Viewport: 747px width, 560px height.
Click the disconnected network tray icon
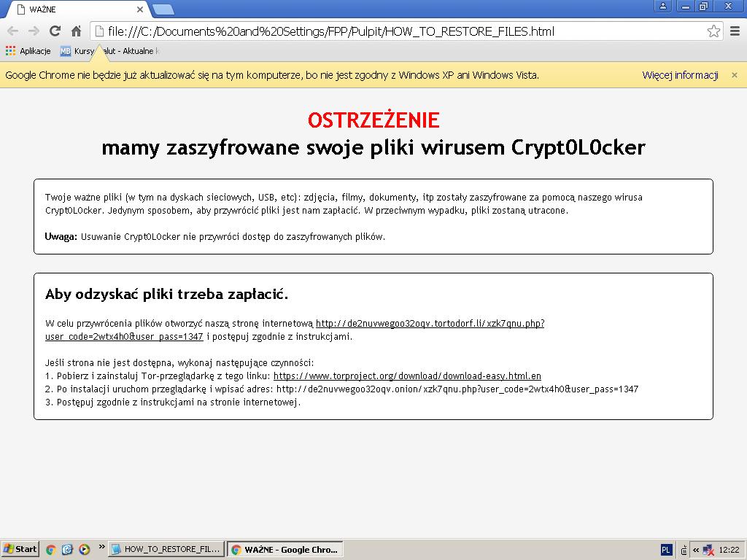pyautogui.click(x=708, y=551)
